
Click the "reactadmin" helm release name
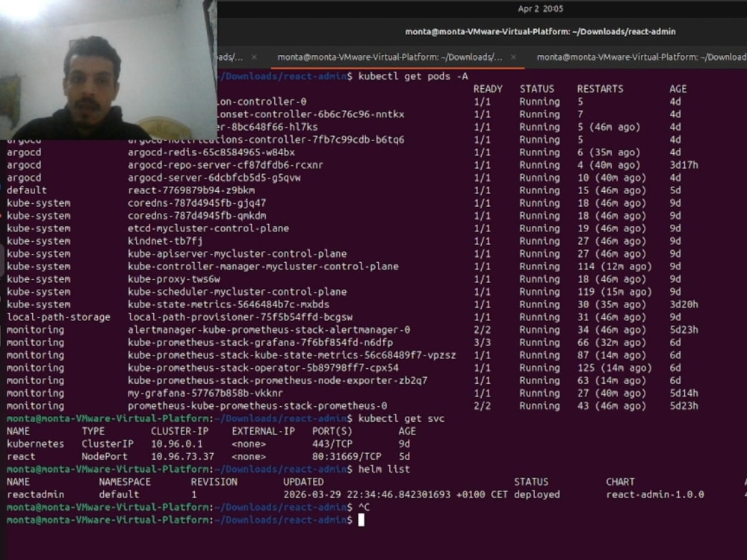(35, 494)
